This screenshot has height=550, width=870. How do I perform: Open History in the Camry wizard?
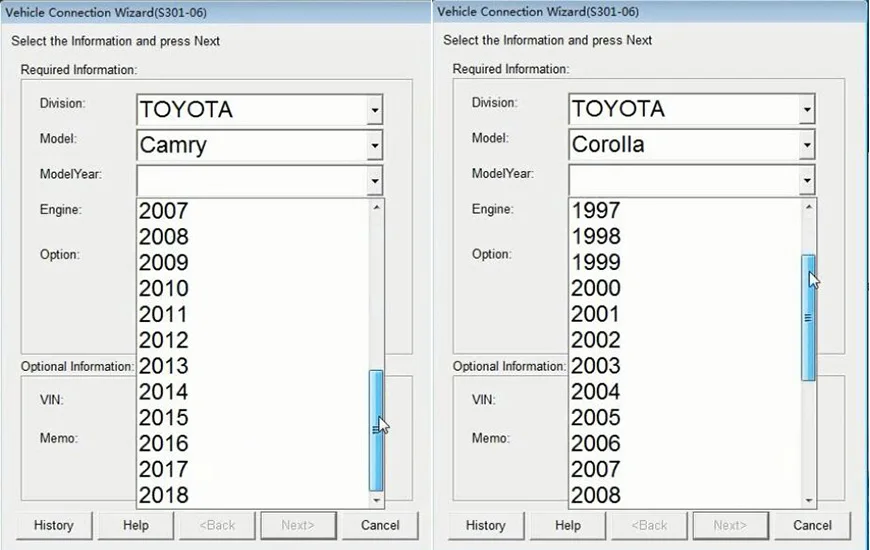click(x=54, y=525)
